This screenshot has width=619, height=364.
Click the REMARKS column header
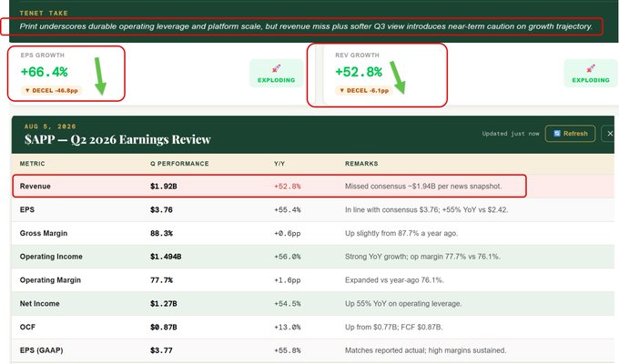[361, 164]
